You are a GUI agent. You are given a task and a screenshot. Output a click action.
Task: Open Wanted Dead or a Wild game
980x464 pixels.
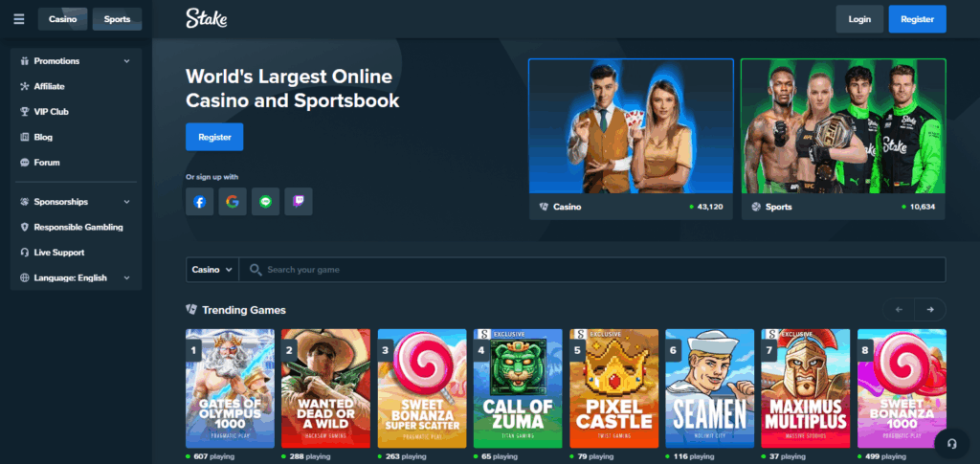click(325, 388)
